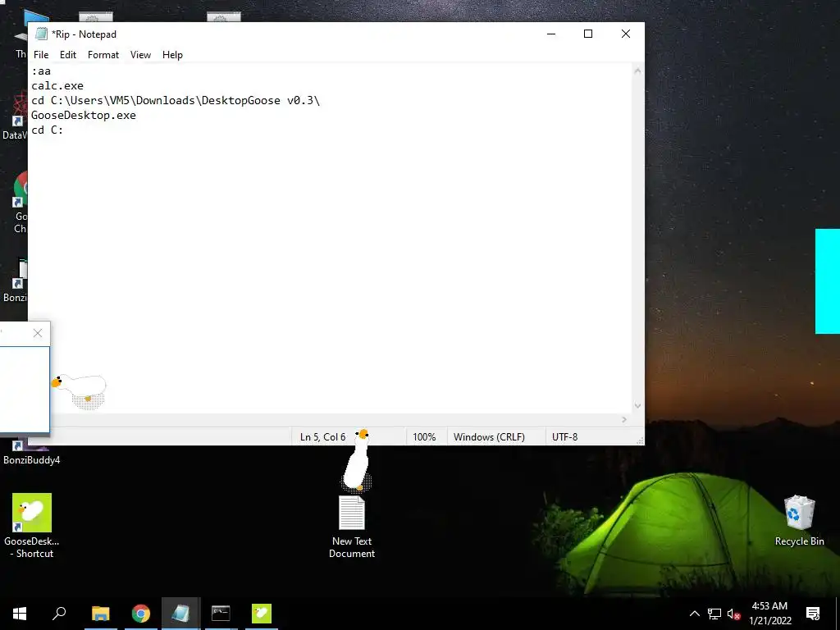Viewport: 840px width, 630px height.
Task: Open File Explorer from the taskbar
Action: [x=100, y=614]
